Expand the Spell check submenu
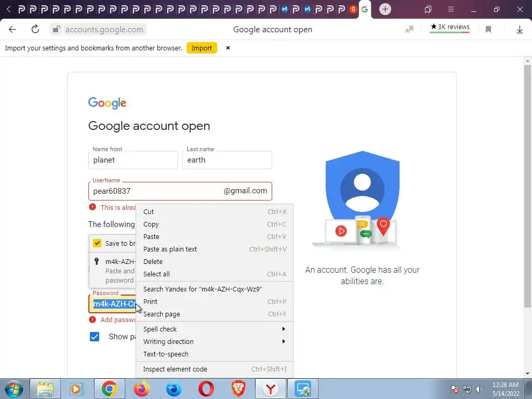532x399 pixels. point(215,329)
